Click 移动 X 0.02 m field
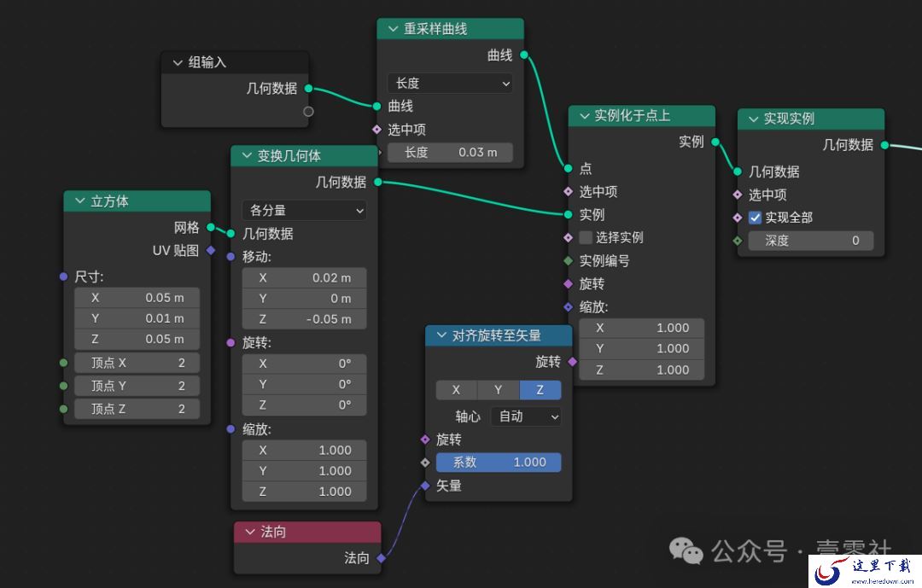The width and height of the screenshot is (922, 588). [x=305, y=277]
